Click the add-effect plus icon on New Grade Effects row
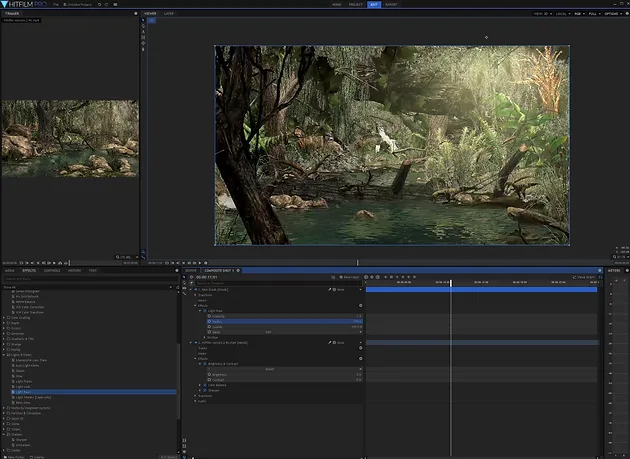630x459 pixels. click(360, 305)
